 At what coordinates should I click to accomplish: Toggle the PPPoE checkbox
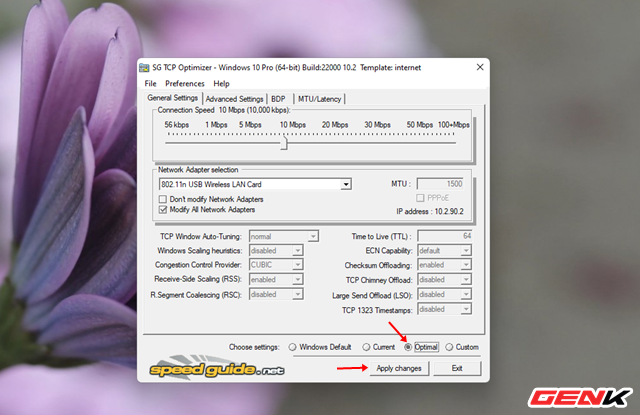click(x=420, y=198)
